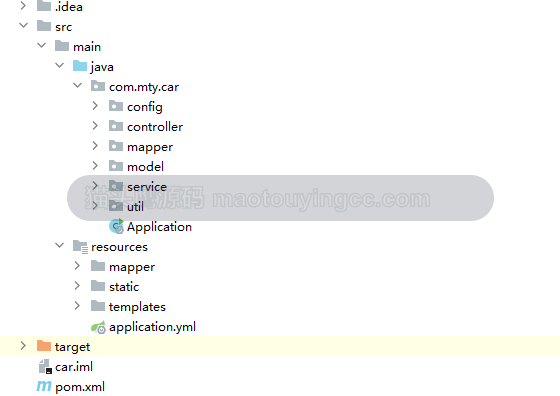Select the config label

145,107
